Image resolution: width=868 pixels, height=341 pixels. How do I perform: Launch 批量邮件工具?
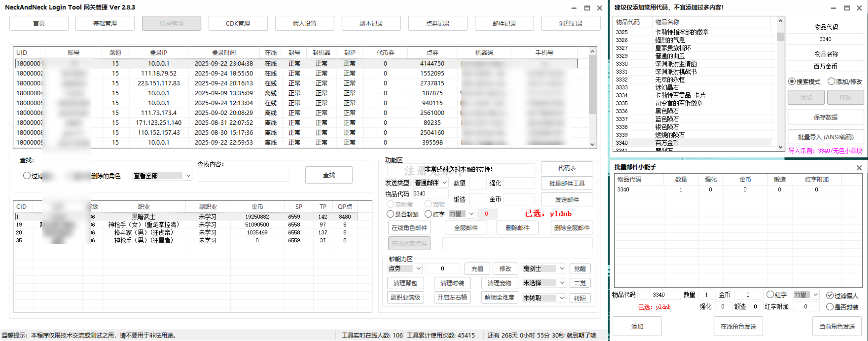tap(567, 183)
